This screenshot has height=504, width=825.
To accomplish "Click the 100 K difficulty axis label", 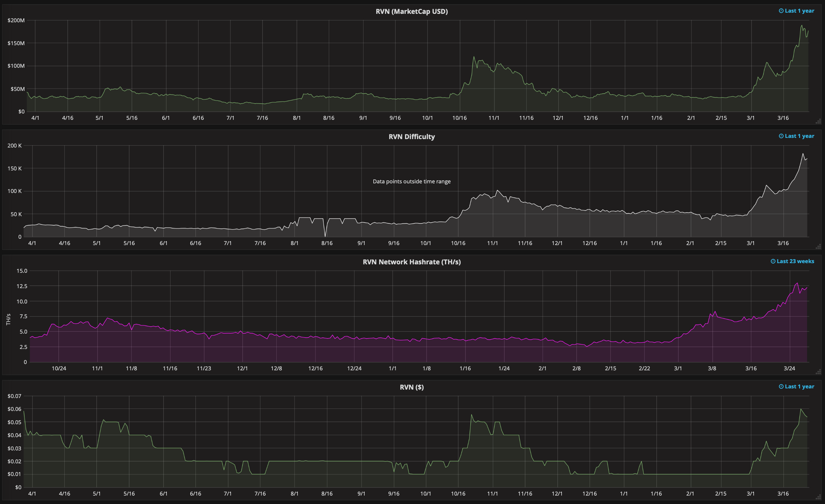I will coord(14,191).
